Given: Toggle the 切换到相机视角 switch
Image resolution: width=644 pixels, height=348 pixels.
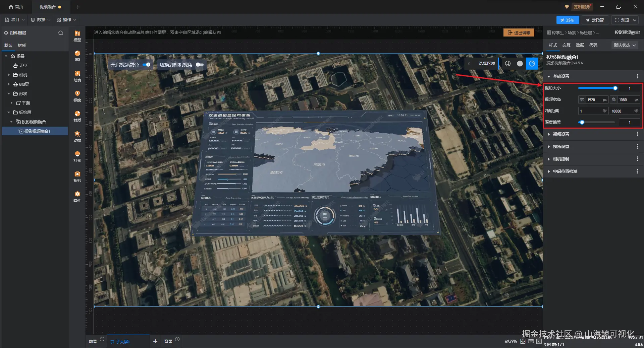Looking at the screenshot, I should [x=200, y=65].
